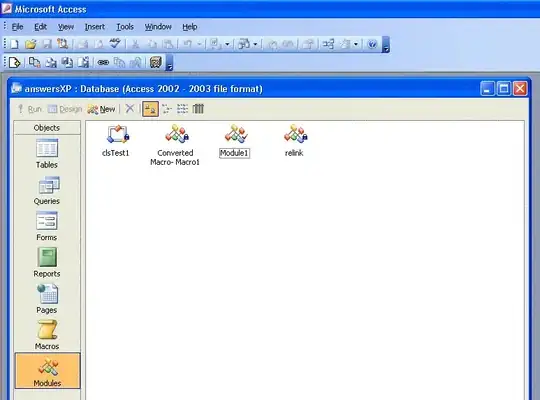Screen dimensions: 540x400
Task: Open the Tables objects category
Action: click(x=47, y=153)
